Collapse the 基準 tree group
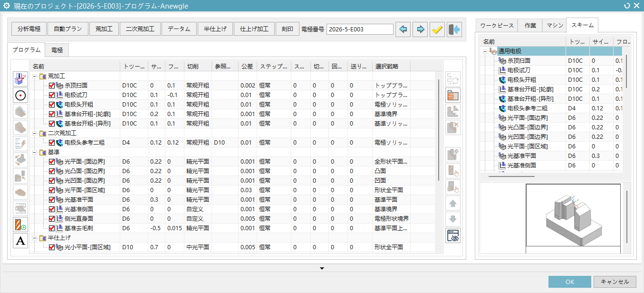The height and width of the screenshot is (293, 644). click(x=35, y=152)
